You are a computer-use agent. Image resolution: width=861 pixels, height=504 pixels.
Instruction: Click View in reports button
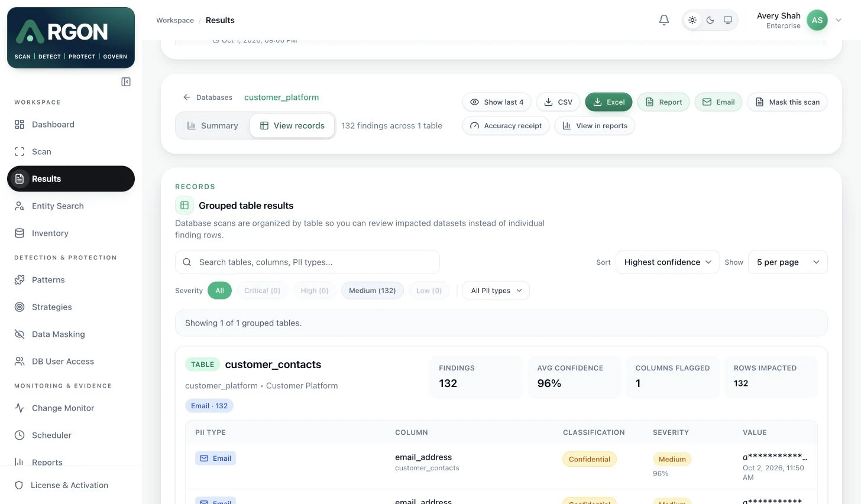point(594,126)
